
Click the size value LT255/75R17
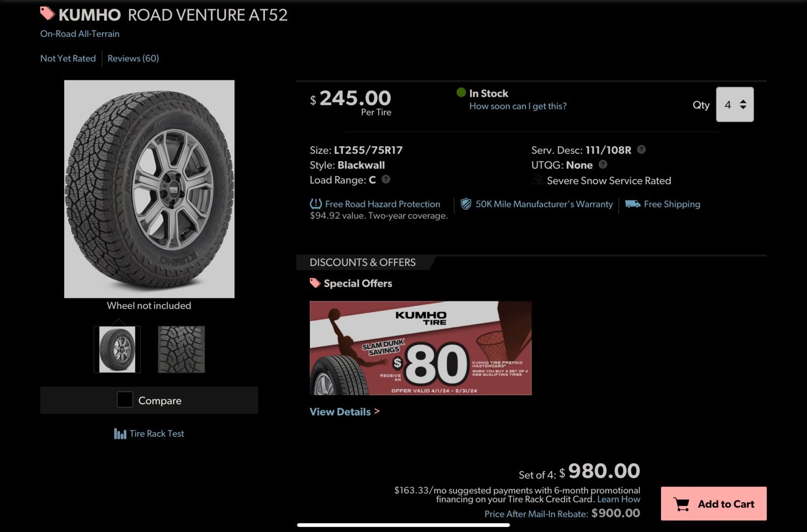tap(368, 150)
